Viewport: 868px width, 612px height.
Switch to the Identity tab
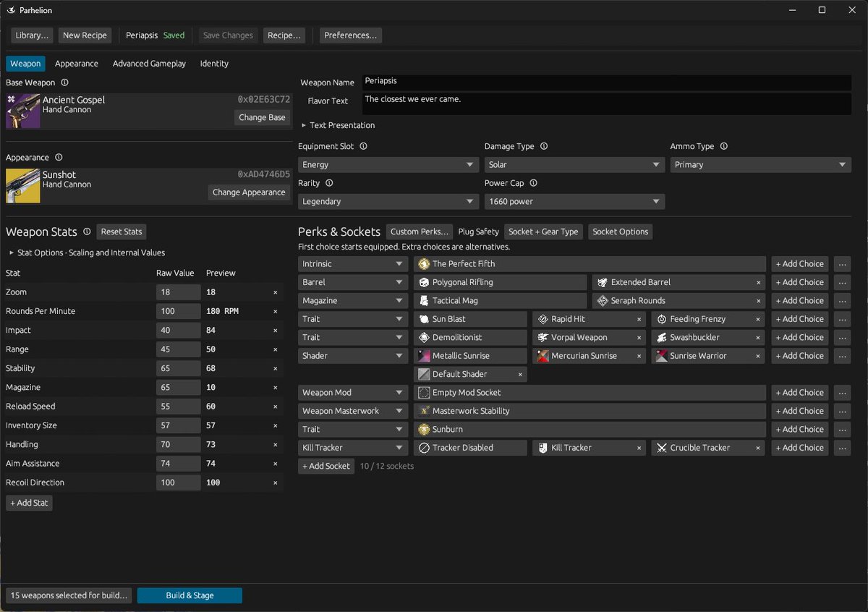214,64
